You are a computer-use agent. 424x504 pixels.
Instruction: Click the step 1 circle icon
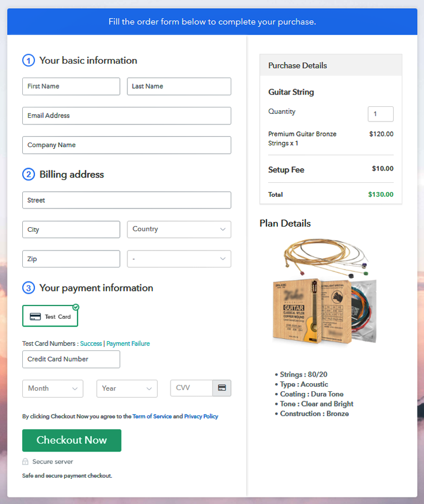pos(29,60)
